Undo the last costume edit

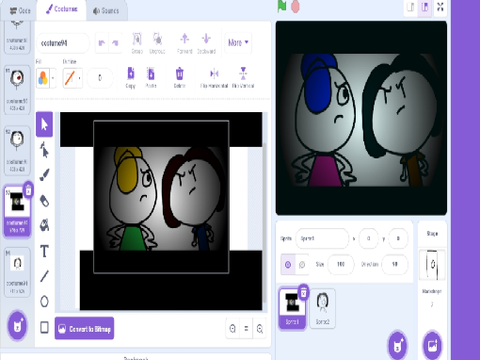102,43
